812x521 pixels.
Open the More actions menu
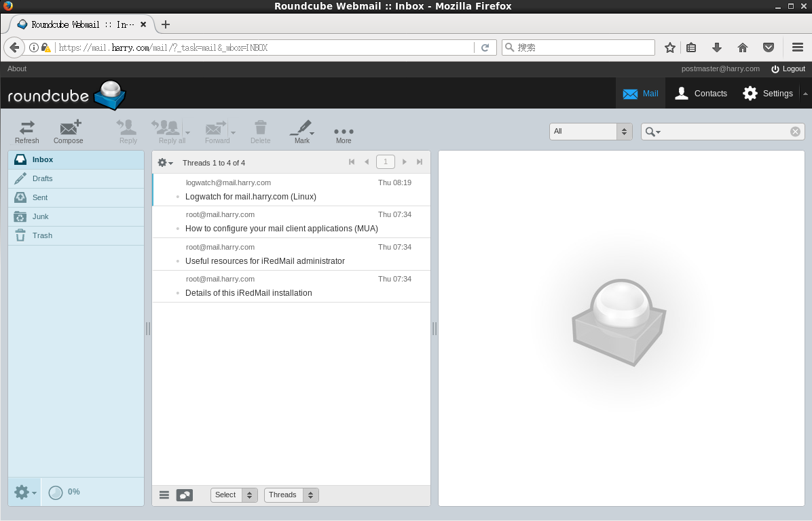[x=344, y=136]
